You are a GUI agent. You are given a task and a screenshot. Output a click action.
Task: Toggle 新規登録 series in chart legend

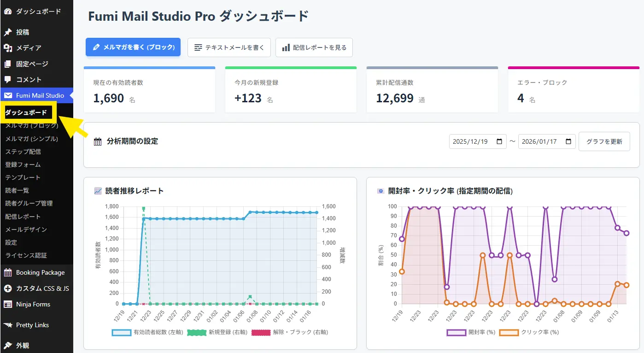click(197, 332)
